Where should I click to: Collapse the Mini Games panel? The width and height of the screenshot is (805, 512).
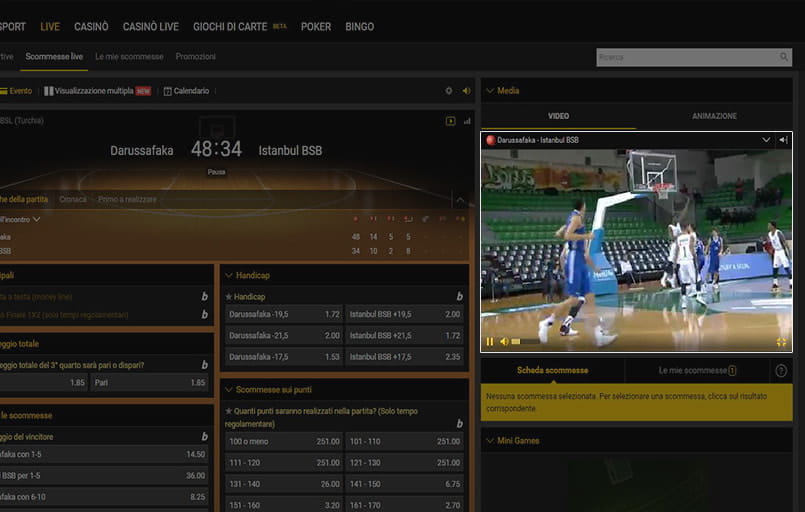(490, 441)
